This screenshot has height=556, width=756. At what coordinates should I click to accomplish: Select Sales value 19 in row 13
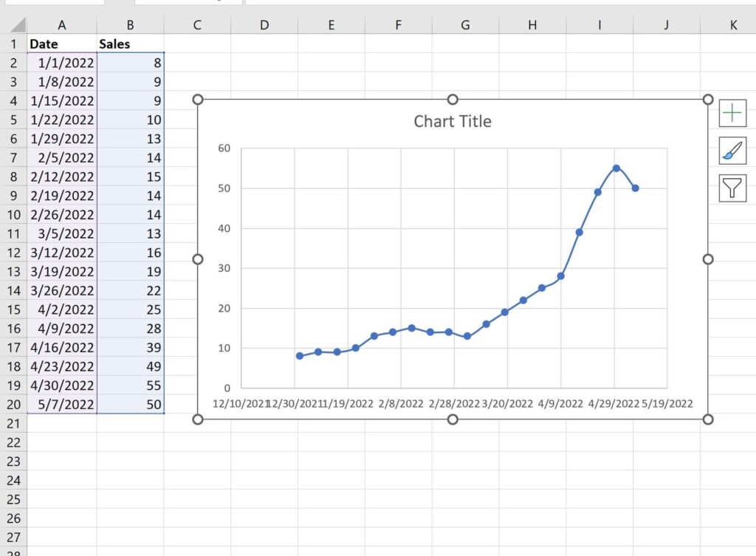click(x=130, y=272)
